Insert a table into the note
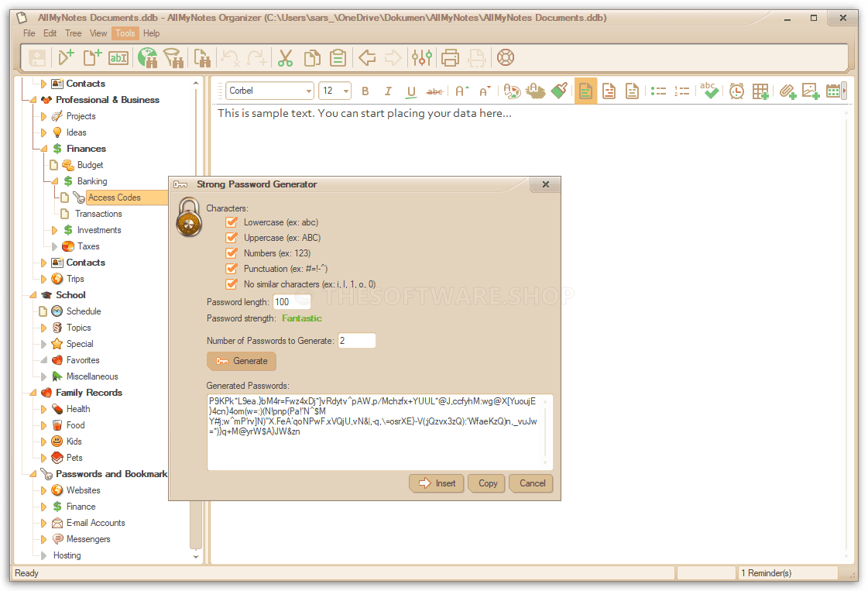868x591 pixels. coord(760,91)
